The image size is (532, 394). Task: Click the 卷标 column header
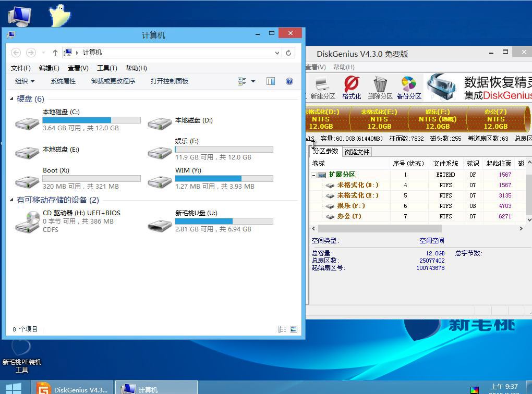click(350, 164)
